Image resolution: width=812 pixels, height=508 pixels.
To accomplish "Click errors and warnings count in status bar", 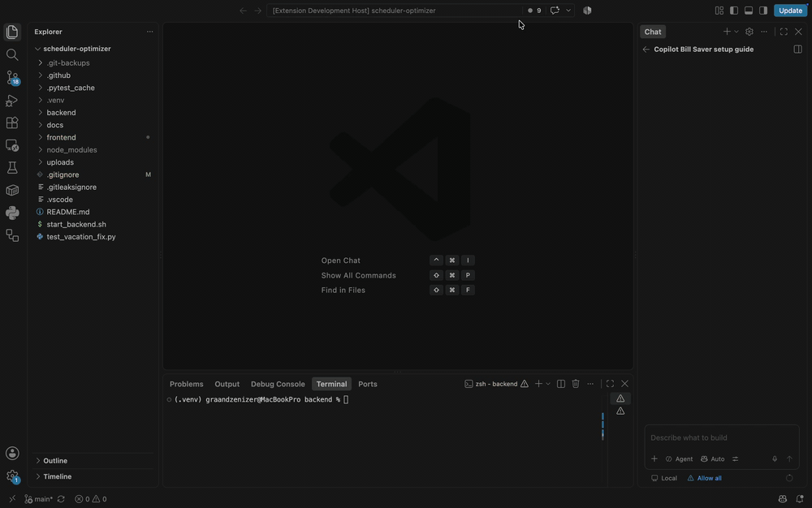I will (x=91, y=499).
